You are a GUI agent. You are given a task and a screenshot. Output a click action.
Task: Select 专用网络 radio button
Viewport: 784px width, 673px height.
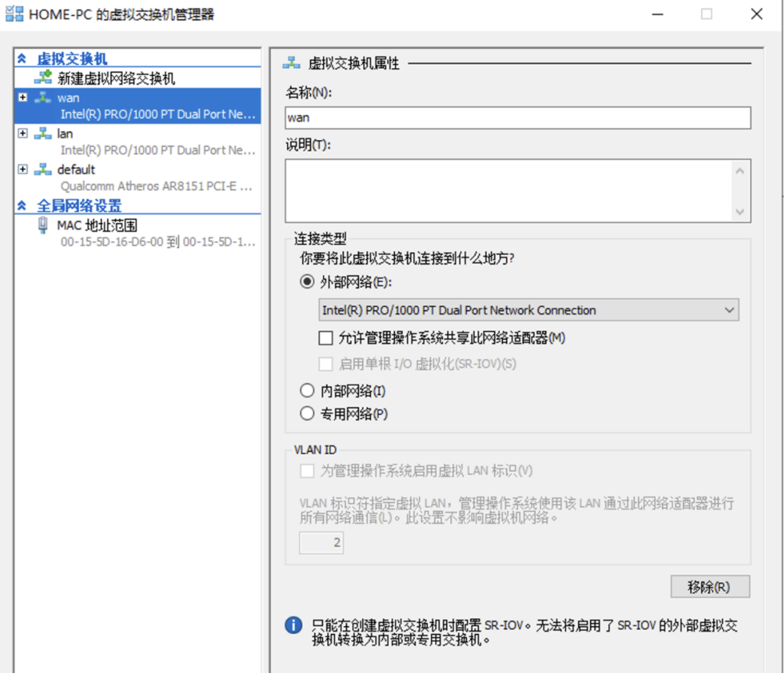[x=307, y=413]
